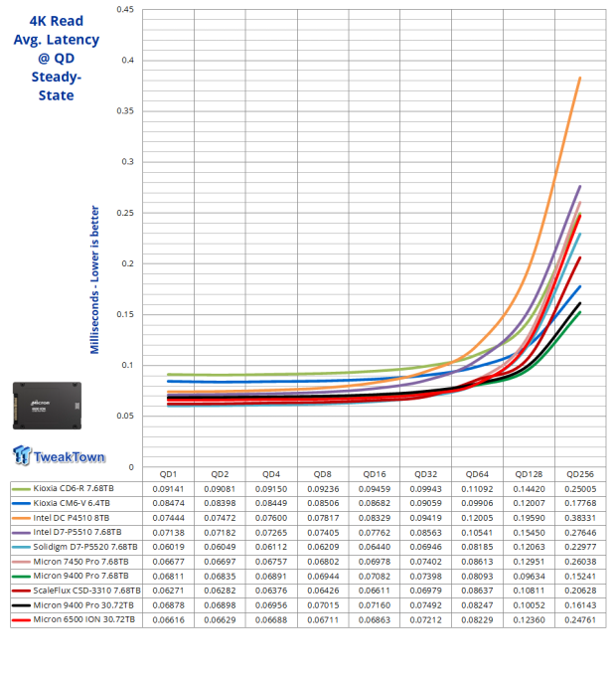Image resolution: width=616 pixels, height=678 pixels.
Task: Click the QD256 column header
Action: pos(580,474)
